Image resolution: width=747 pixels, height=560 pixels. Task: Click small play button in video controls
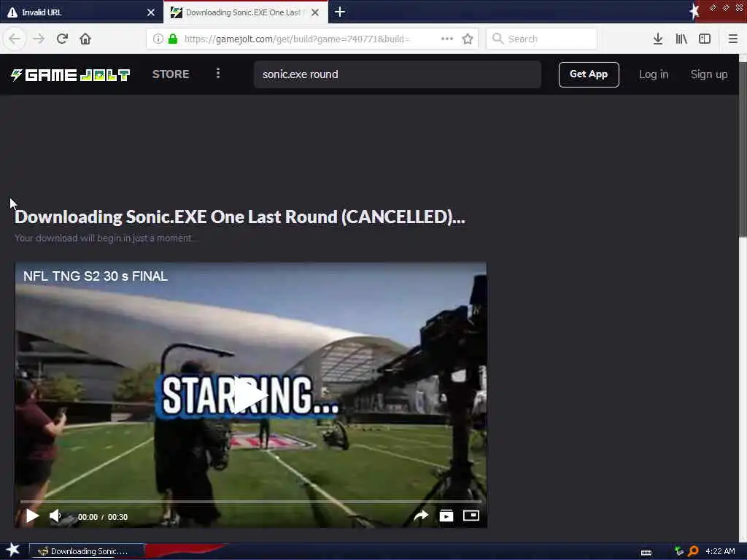[32, 516]
